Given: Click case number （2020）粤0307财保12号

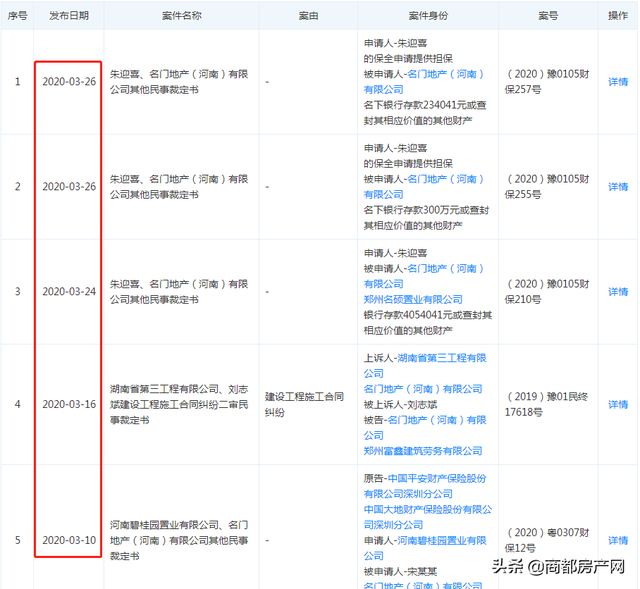Looking at the screenshot, I should (x=547, y=540).
